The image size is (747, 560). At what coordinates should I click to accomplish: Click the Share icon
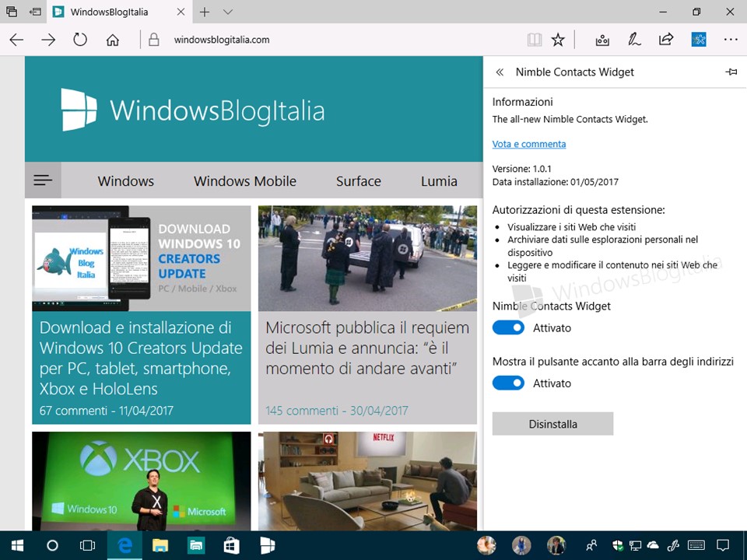pyautogui.click(x=666, y=39)
